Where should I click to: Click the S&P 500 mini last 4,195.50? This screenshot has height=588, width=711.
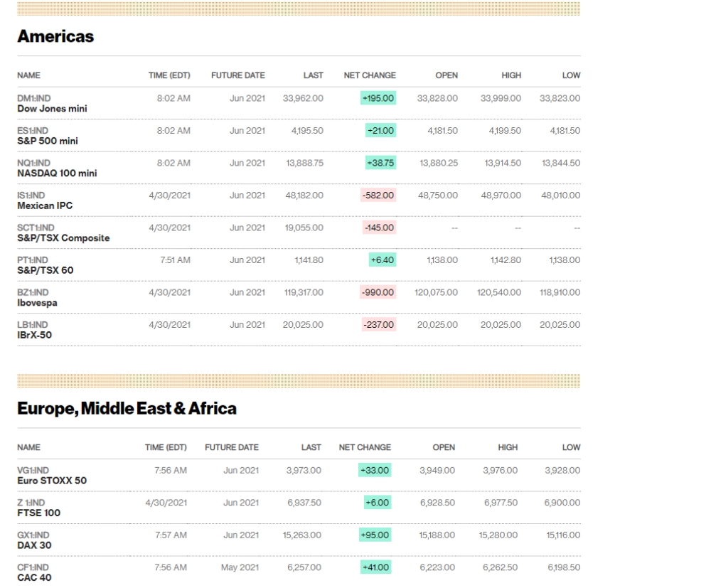pyautogui.click(x=307, y=131)
